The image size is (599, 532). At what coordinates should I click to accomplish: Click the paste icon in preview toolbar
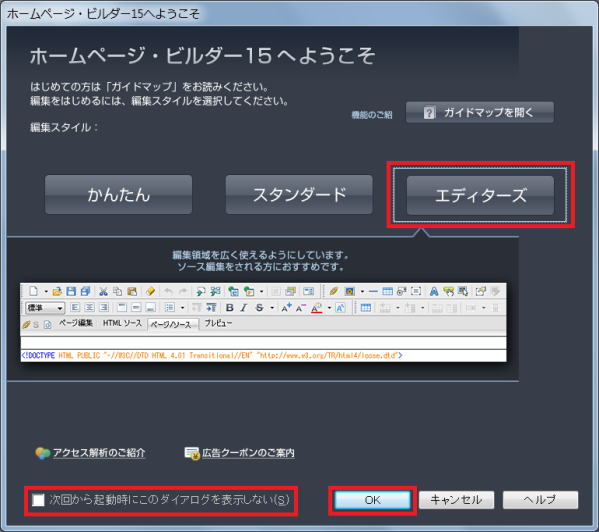(132, 292)
